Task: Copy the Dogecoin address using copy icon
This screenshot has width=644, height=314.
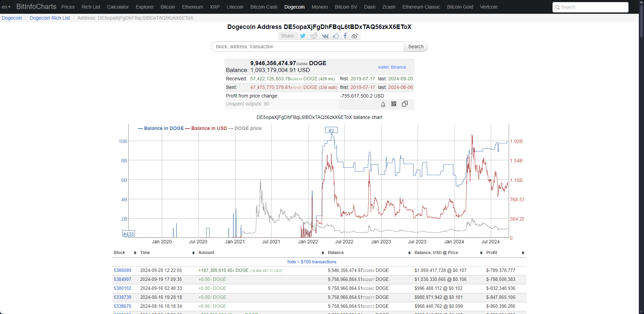Action: pyautogui.click(x=405, y=104)
